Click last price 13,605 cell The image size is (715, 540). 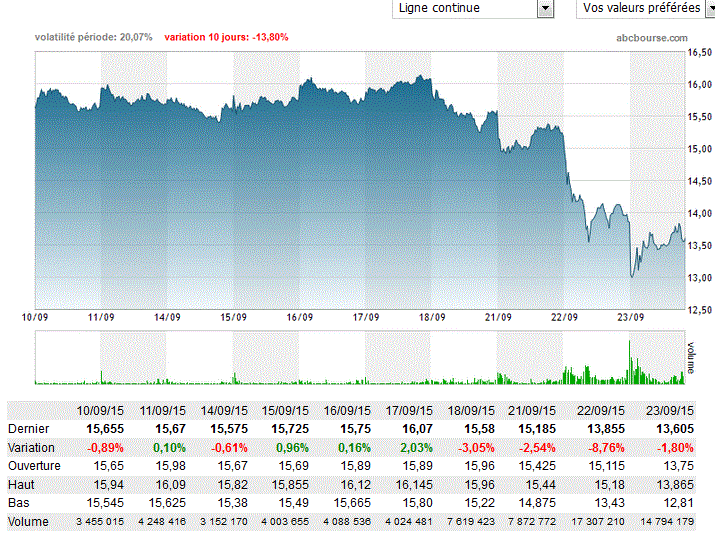click(x=675, y=429)
